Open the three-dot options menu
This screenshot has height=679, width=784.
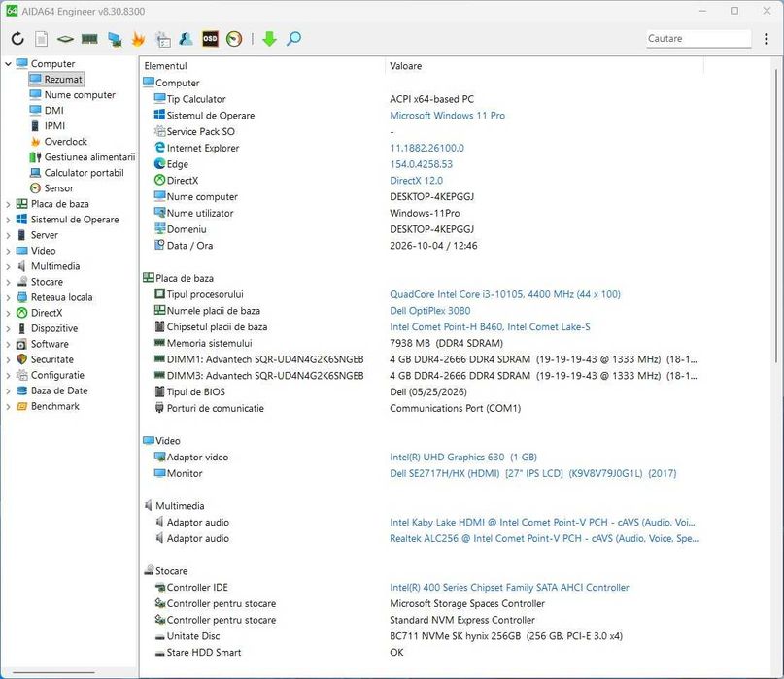[766, 39]
